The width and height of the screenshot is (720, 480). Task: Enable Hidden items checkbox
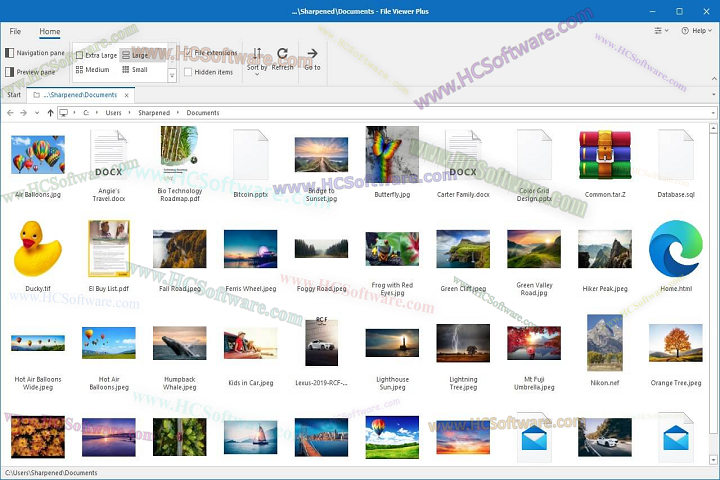[x=208, y=72]
